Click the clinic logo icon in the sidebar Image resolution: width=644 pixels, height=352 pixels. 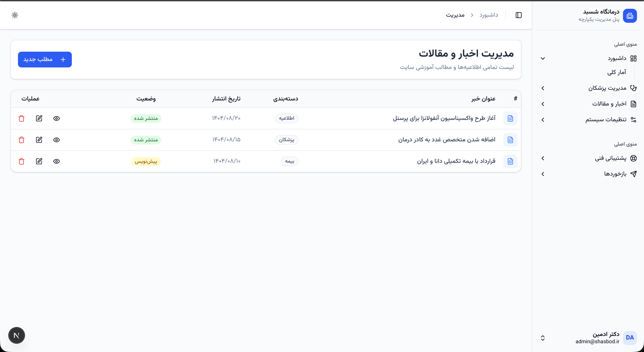630,16
